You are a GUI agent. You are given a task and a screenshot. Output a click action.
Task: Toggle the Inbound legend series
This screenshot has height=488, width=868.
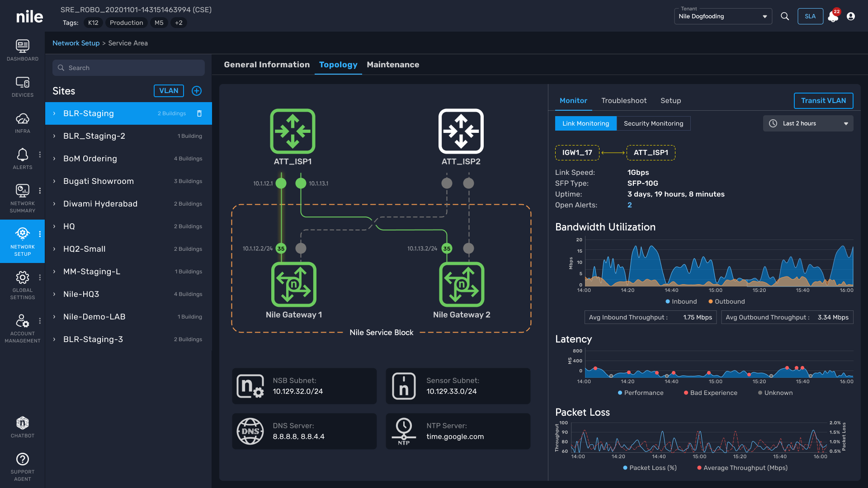click(x=681, y=301)
